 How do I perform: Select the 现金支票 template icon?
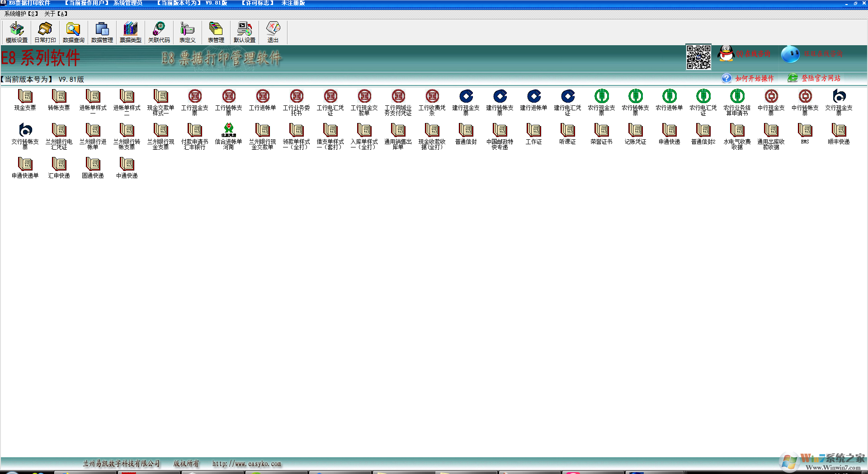(x=25, y=100)
